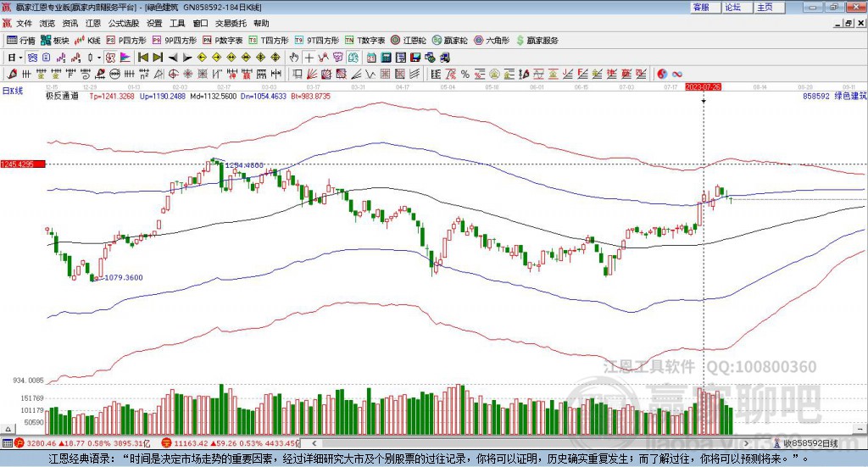Click the highlighted date 2023-07-26 marker

(703, 86)
